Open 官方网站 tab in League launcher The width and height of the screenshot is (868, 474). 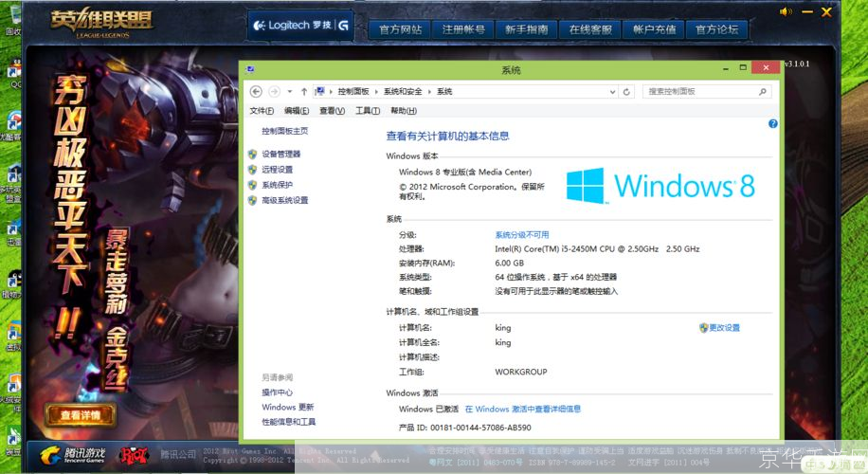coord(400,30)
